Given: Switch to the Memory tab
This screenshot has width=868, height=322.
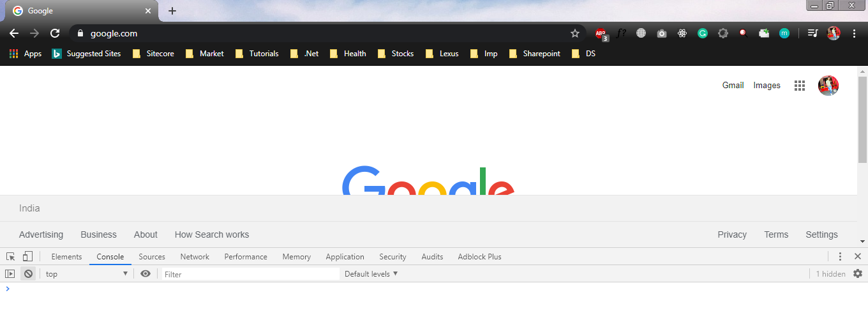Looking at the screenshot, I should click(x=296, y=257).
